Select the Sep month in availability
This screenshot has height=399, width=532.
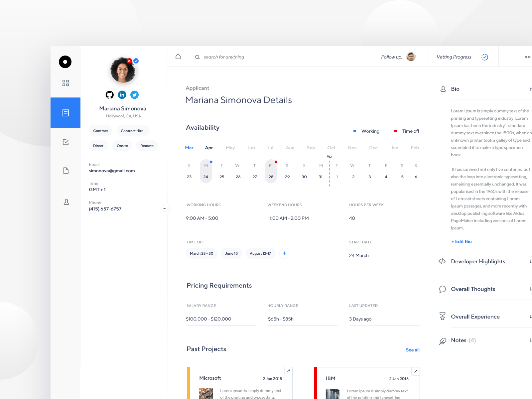[x=311, y=148]
